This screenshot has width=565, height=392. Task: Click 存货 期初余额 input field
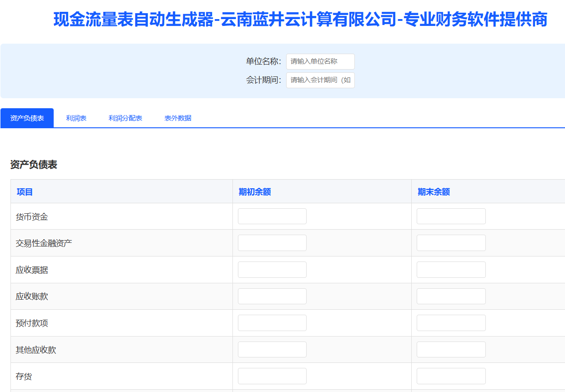tap(272, 376)
